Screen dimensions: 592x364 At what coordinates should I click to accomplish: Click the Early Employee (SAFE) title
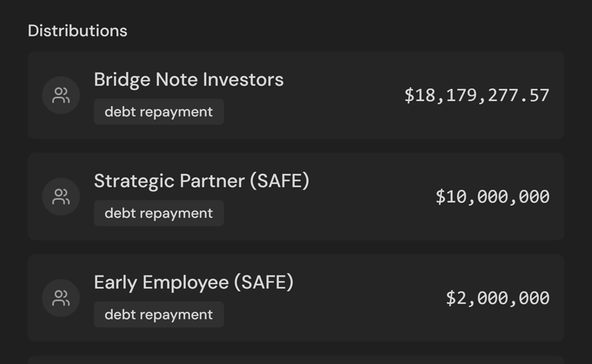(x=193, y=282)
